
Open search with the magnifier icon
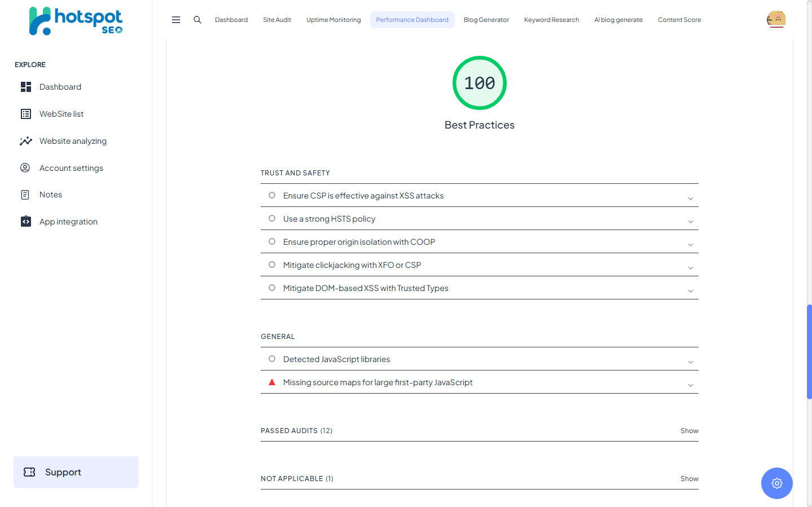click(x=197, y=20)
